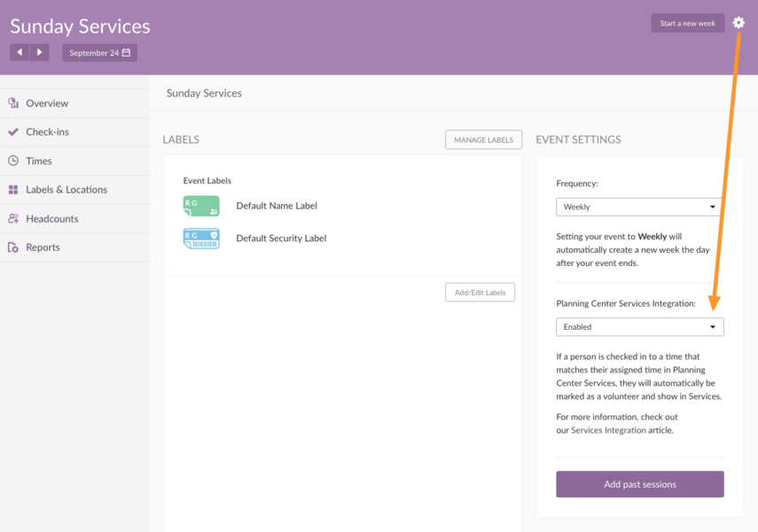Go to previous week with left arrow

[20, 52]
